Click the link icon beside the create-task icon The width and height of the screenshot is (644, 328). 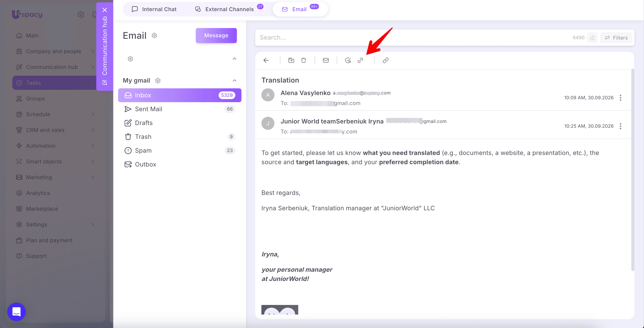pyautogui.click(x=360, y=60)
